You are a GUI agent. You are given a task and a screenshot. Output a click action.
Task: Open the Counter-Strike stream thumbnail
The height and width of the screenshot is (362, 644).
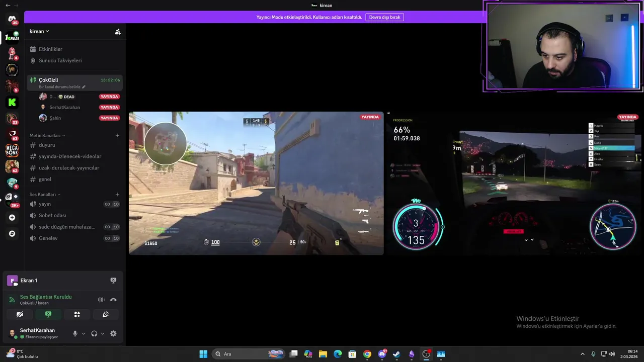click(x=256, y=183)
